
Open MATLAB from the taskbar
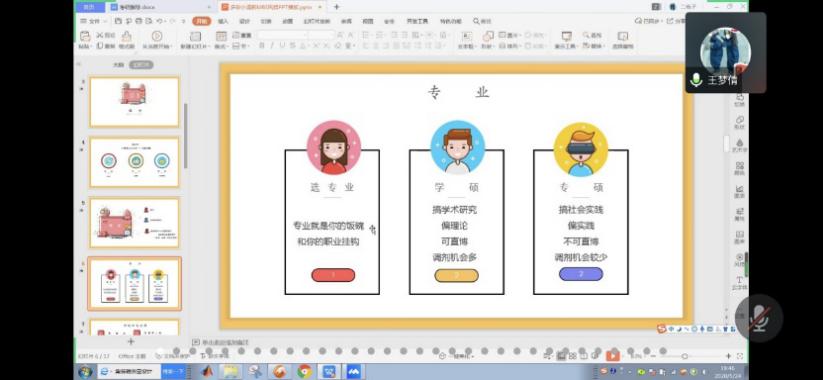click(208, 372)
